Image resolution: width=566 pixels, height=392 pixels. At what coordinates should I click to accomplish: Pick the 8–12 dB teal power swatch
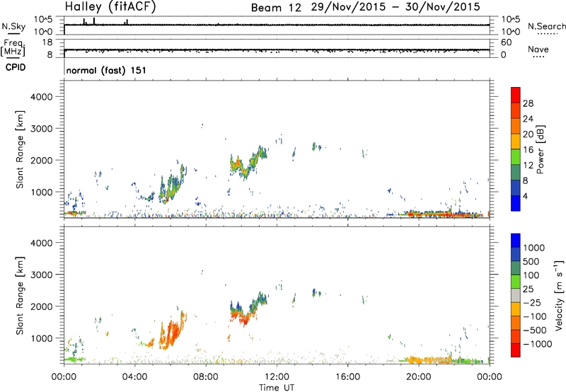click(516, 173)
